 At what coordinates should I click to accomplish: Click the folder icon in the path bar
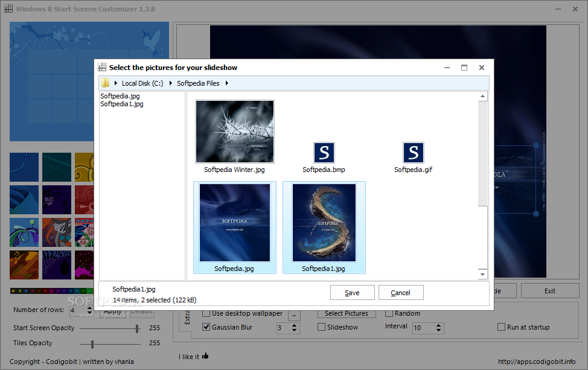[106, 83]
